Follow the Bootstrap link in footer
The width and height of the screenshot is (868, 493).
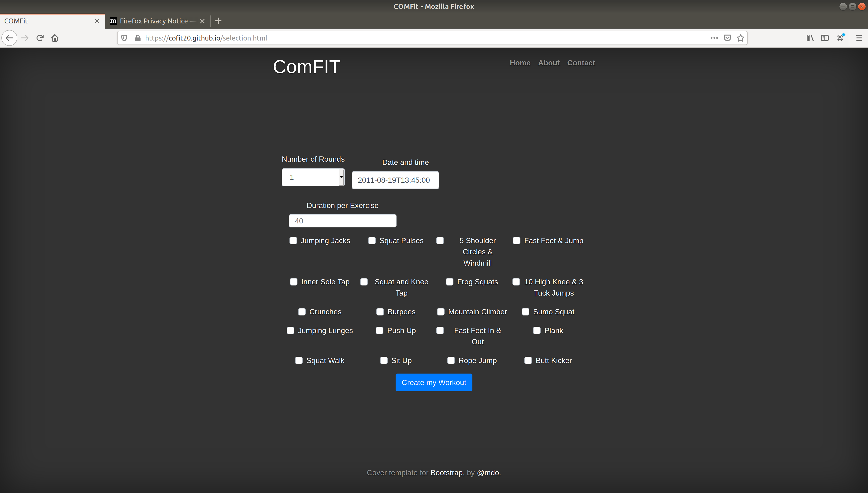click(x=446, y=472)
